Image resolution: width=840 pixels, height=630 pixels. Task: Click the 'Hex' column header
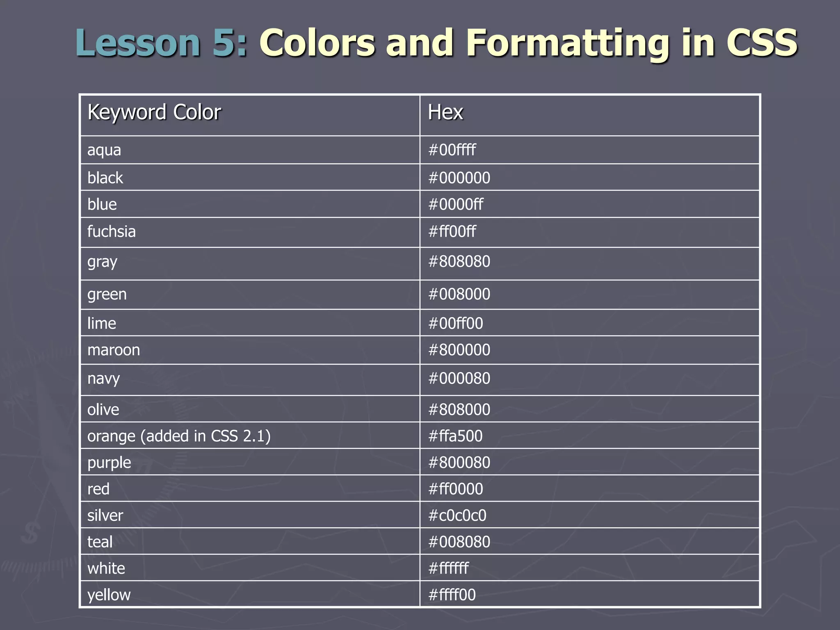[445, 112]
